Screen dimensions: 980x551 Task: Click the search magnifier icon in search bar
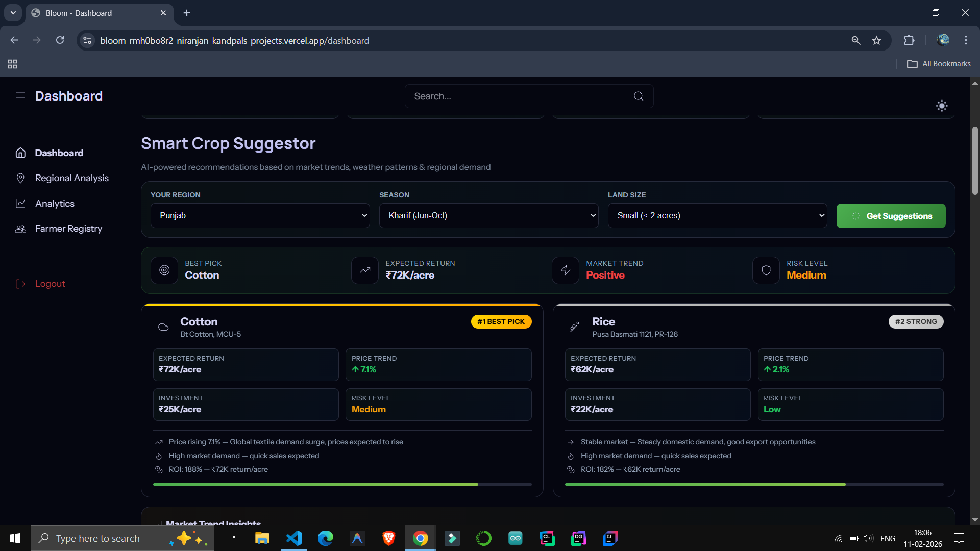click(x=638, y=96)
